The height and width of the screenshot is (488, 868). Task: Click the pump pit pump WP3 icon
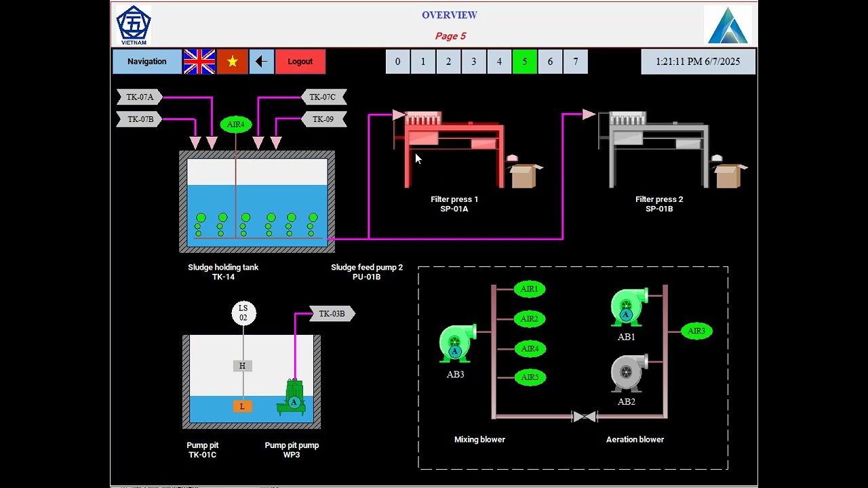292,398
